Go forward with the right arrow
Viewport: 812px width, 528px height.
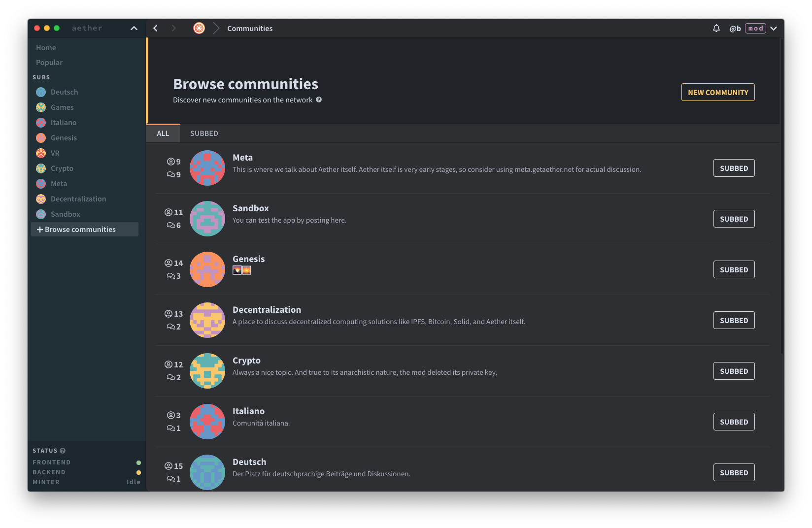(x=173, y=28)
